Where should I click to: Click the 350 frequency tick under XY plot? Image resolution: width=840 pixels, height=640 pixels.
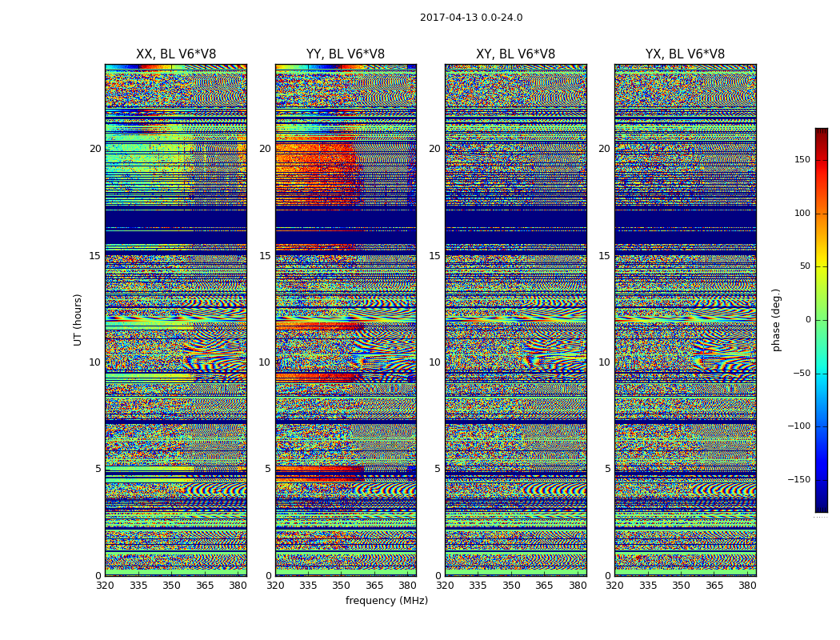point(512,586)
